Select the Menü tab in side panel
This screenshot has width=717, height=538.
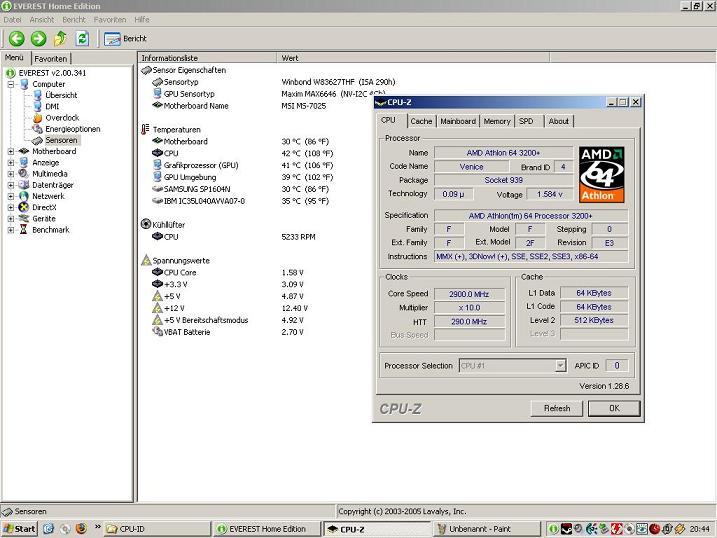14,58
